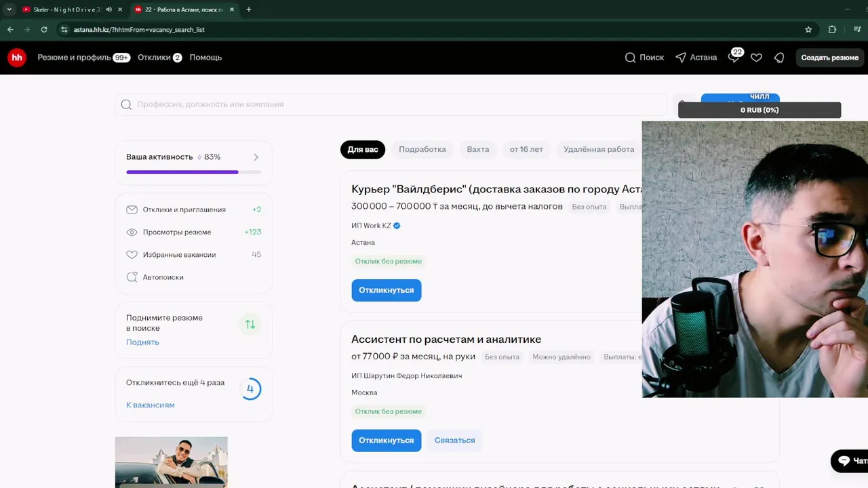The image size is (868, 488).
Task: Click the 0 RUB (0%) overlay bar
Action: 759,110
